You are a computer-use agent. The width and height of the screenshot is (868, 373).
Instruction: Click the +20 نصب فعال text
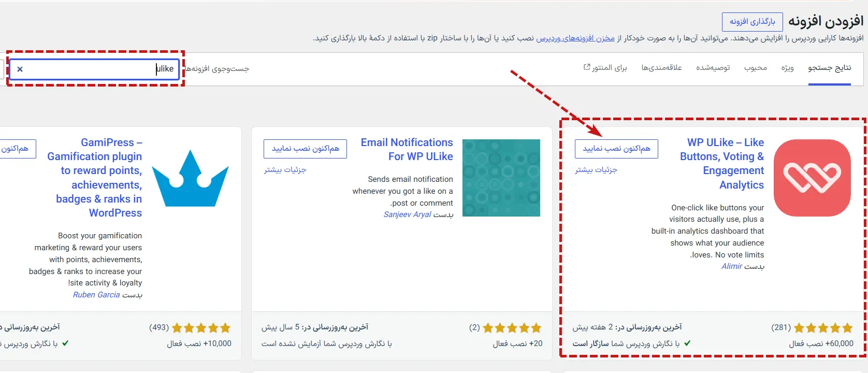pos(518,343)
